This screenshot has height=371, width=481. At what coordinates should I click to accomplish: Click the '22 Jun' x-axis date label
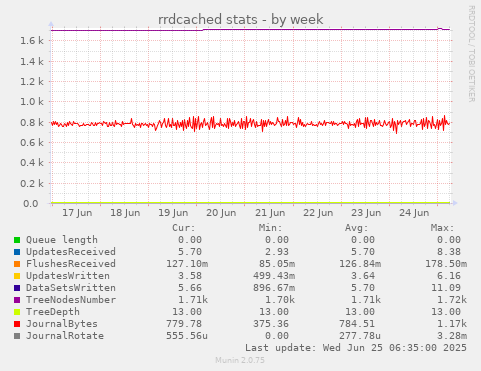(x=318, y=213)
